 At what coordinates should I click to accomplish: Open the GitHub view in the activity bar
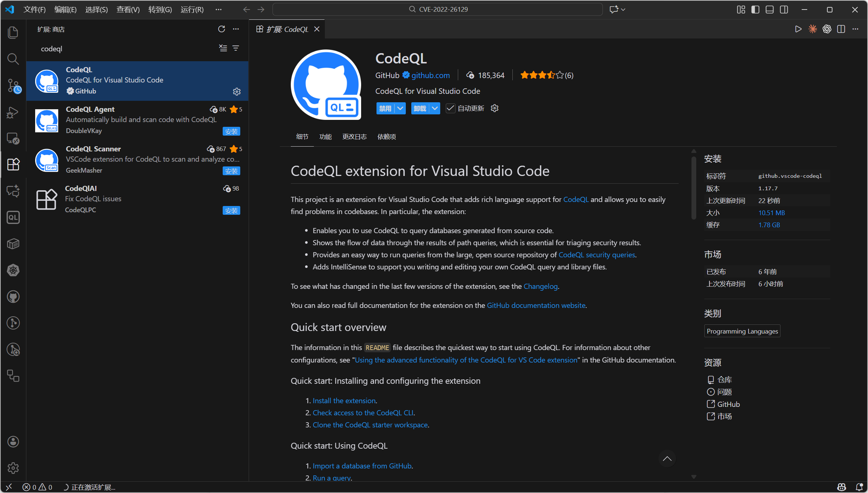[13, 297]
